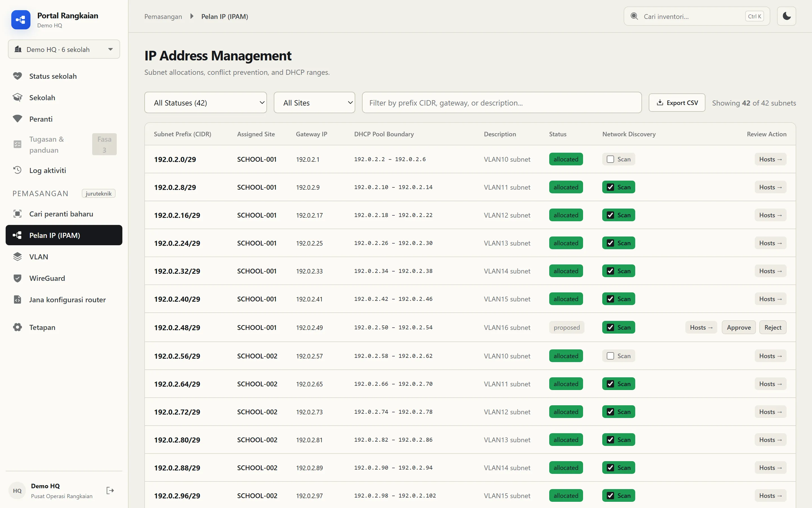
Task: Open Hosts for subnet 192.0.2.48/29
Action: (x=701, y=327)
